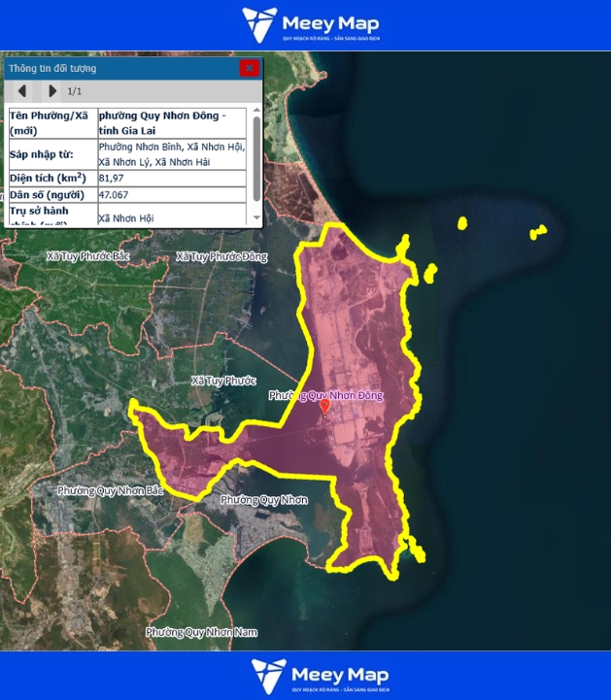Click the Xã Tuy Phước Bắc label
This screenshot has width=611, height=700.
coord(88,256)
